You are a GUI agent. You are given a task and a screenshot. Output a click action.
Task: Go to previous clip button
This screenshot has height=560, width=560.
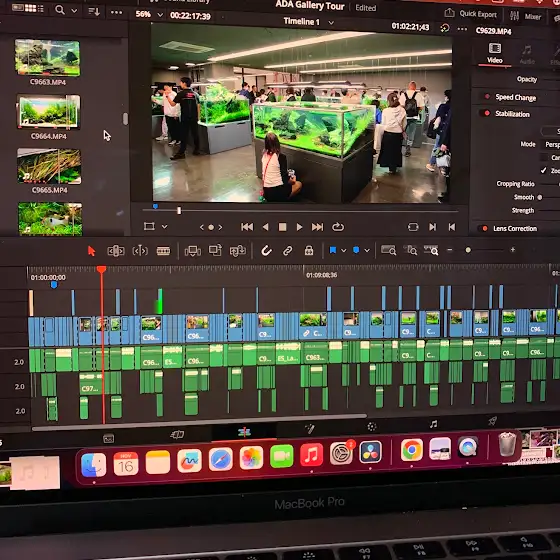[452, 227]
